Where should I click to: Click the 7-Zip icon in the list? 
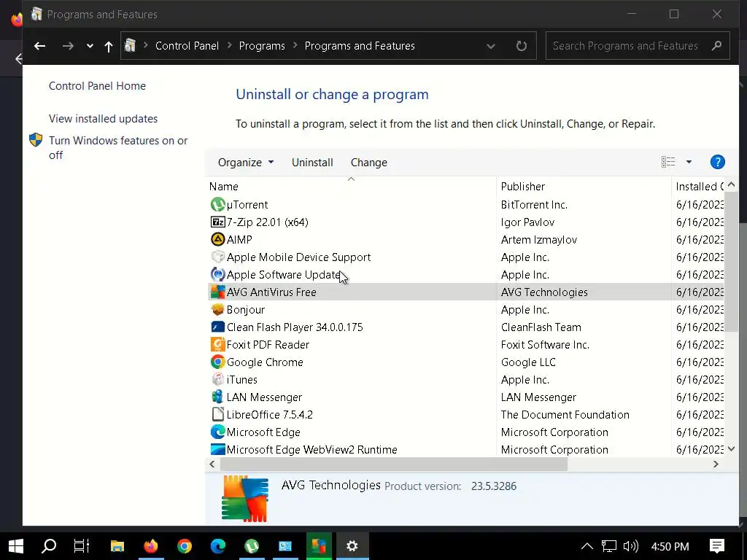point(217,222)
